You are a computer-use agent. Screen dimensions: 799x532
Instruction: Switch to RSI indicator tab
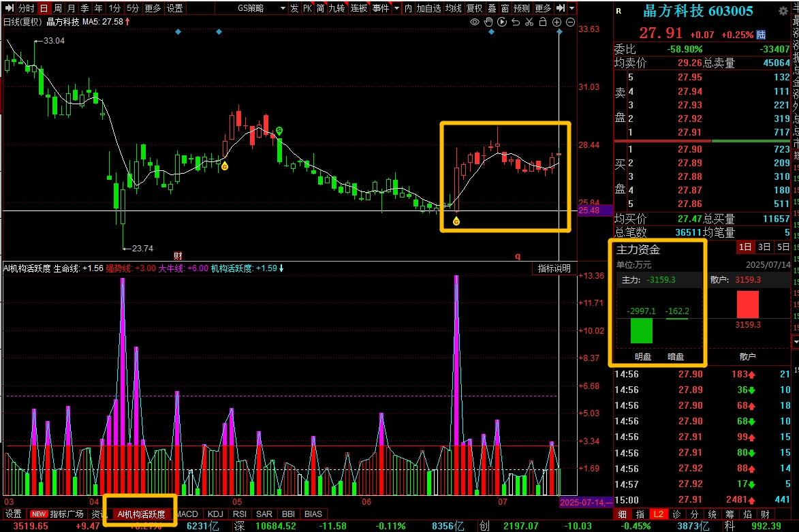pyautogui.click(x=240, y=514)
